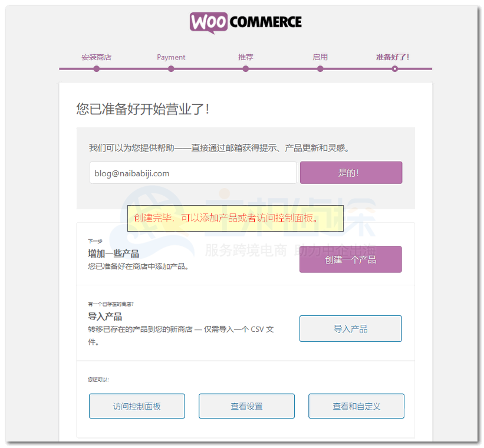Image resolution: width=484 pixels, height=448 pixels.
Task: Focus the email field blog@naibabiji.com
Action: click(x=193, y=173)
